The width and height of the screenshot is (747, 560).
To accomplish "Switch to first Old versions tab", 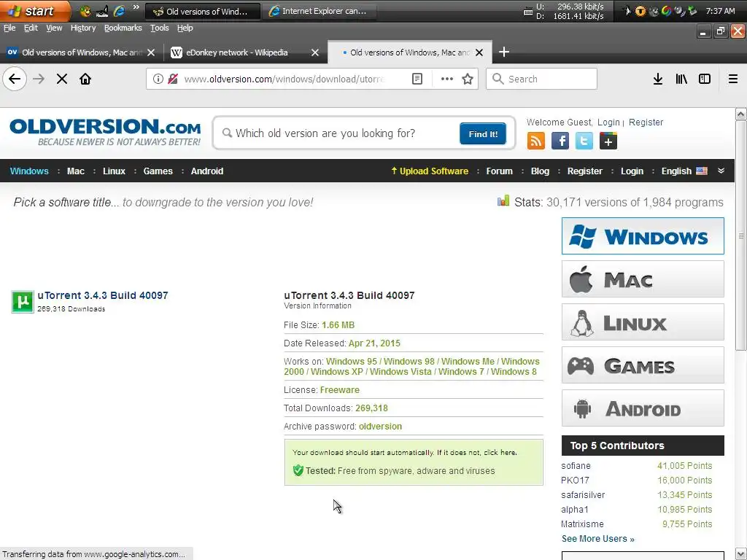I will [82, 52].
